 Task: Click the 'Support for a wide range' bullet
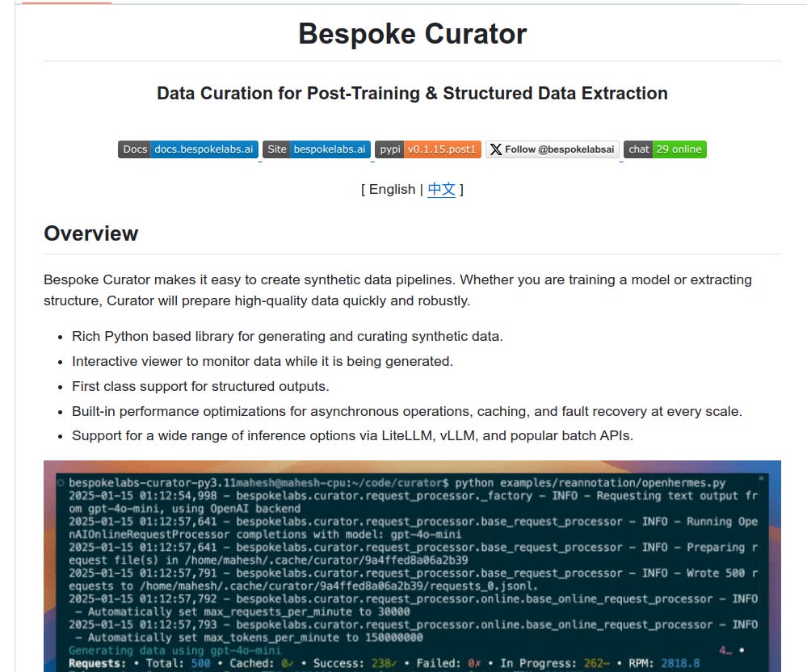tap(352, 436)
